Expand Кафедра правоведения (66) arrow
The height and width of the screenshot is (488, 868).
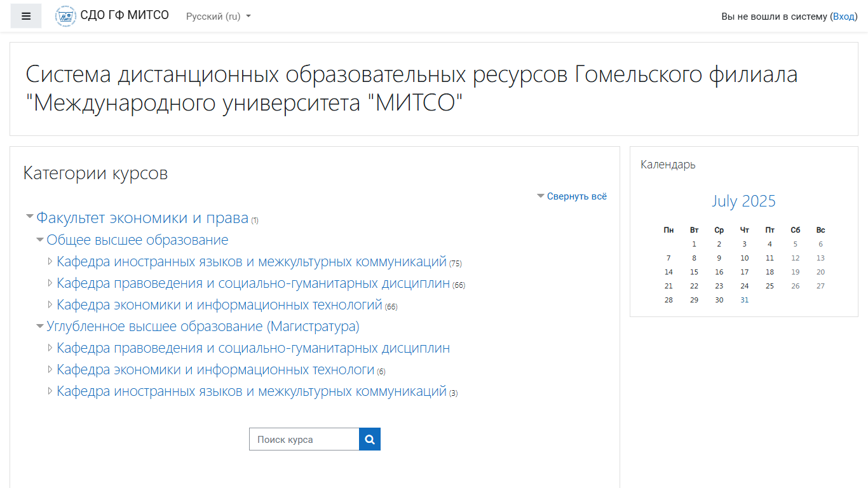click(x=50, y=283)
